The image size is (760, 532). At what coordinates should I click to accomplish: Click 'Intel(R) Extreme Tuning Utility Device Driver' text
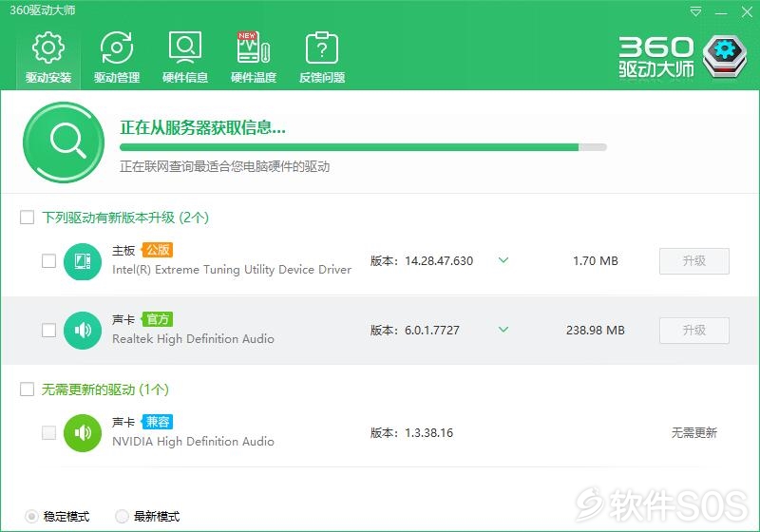[x=232, y=270]
